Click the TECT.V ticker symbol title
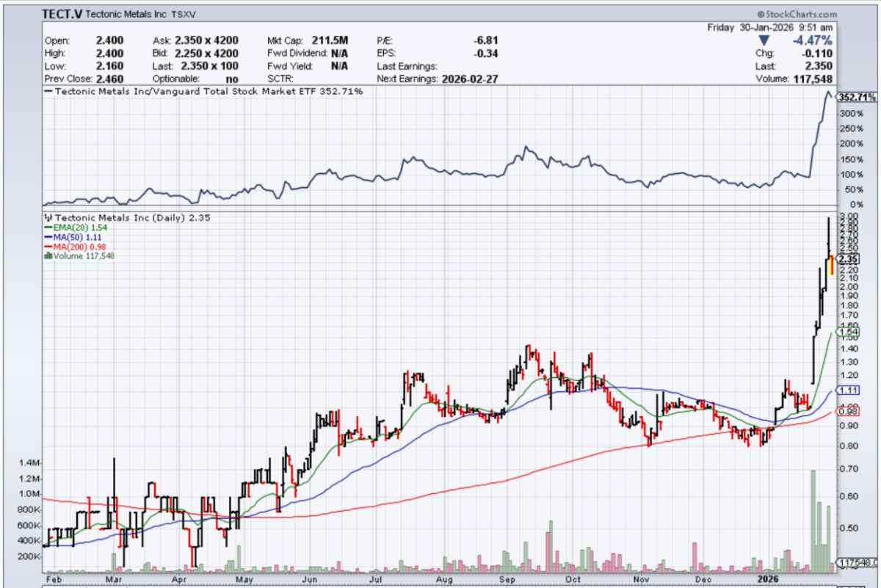The width and height of the screenshot is (881, 588). [x=62, y=14]
